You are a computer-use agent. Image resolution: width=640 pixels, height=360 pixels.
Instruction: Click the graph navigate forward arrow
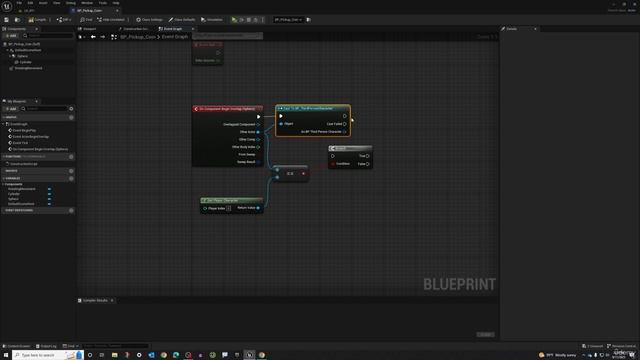coord(102,37)
